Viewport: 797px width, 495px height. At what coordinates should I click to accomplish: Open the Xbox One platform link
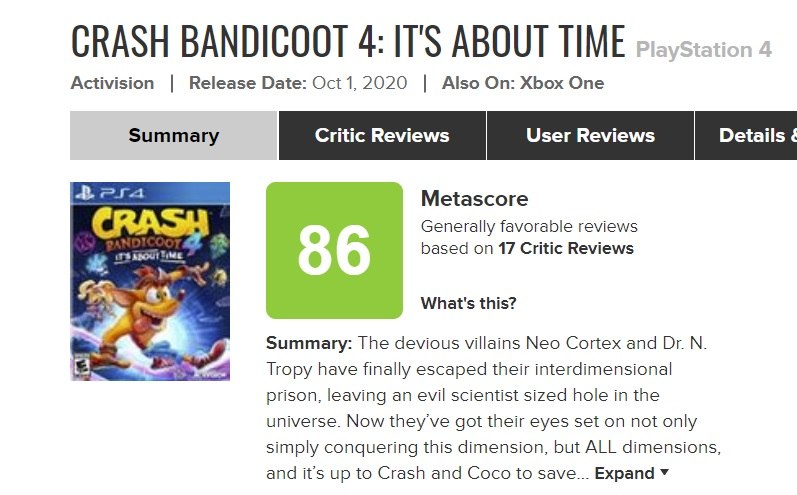coord(562,83)
